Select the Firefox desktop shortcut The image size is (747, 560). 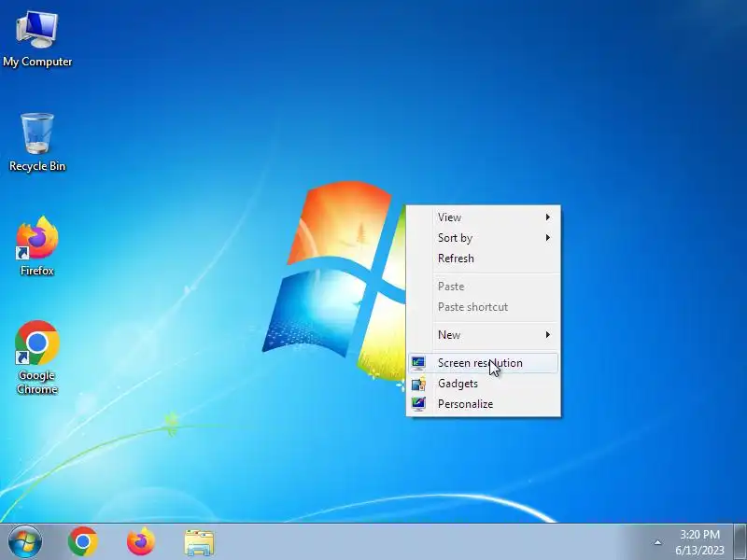[x=37, y=245]
